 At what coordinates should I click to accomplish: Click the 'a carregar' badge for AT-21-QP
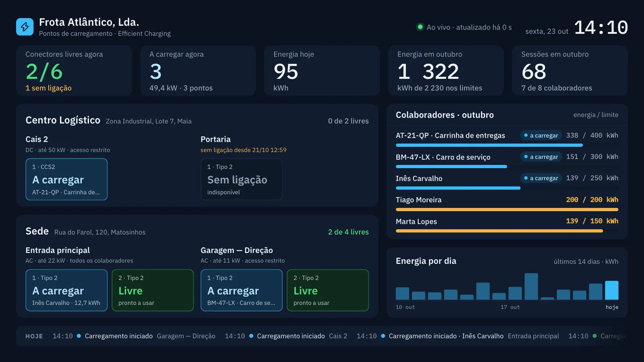click(541, 136)
